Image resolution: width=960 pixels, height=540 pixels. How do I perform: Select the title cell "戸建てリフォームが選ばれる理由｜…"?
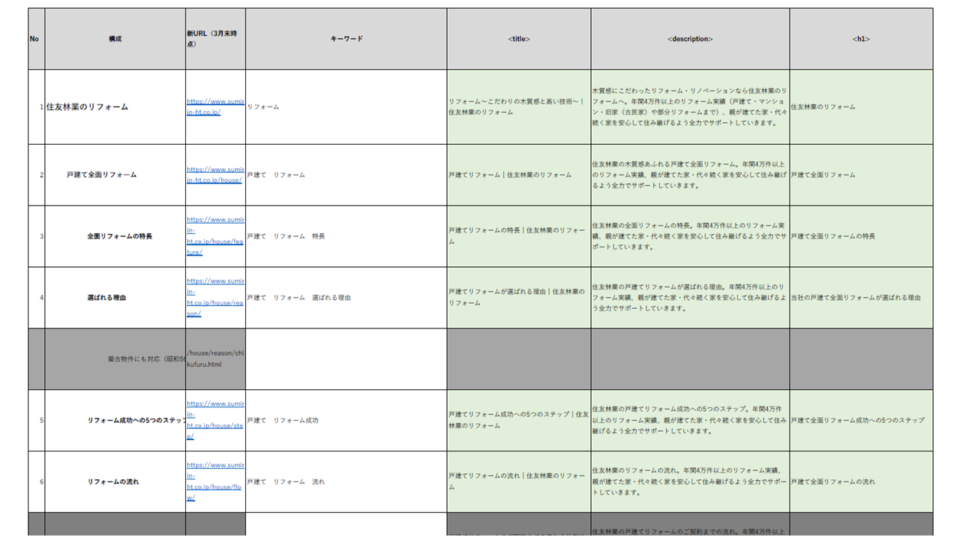point(519,298)
